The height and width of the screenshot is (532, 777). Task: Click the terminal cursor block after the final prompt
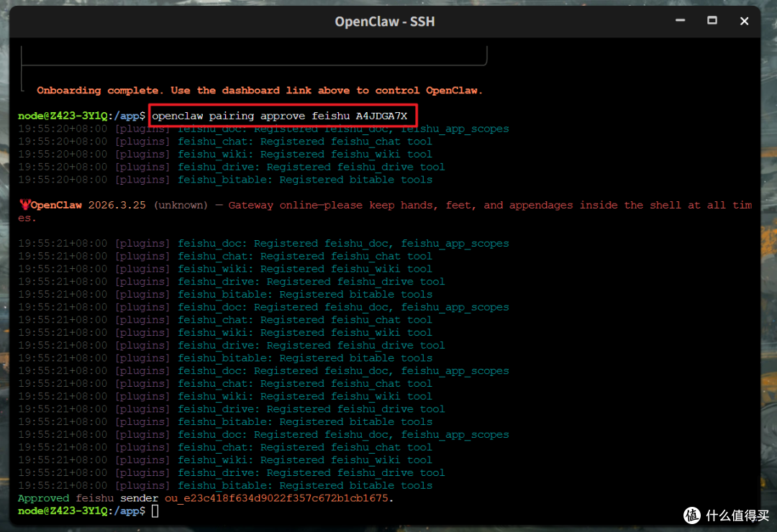[x=155, y=511]
